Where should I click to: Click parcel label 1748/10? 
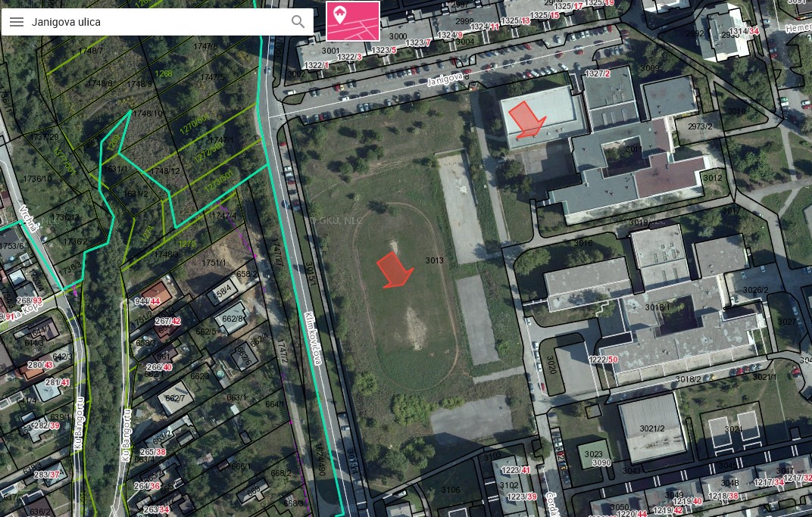point(148,114)
